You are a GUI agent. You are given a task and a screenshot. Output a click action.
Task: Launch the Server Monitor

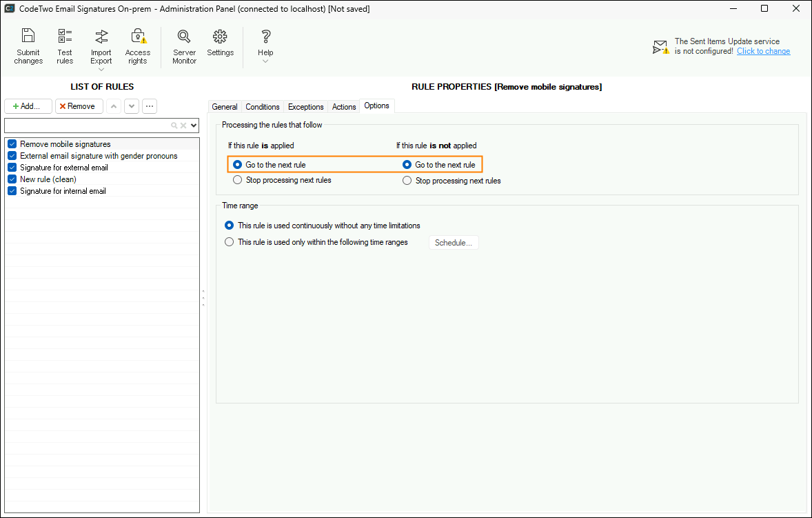(184, 46)
